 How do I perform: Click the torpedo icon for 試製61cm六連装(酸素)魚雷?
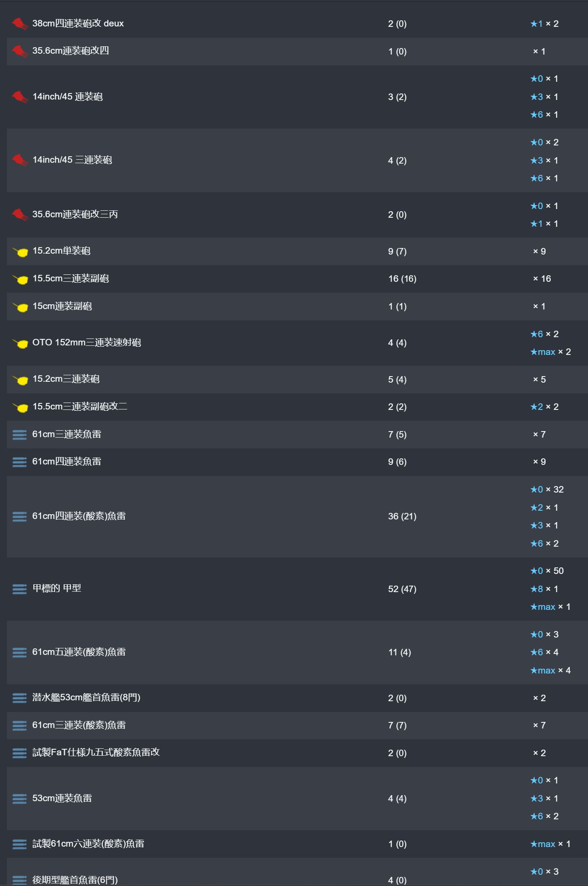point(19,844)
